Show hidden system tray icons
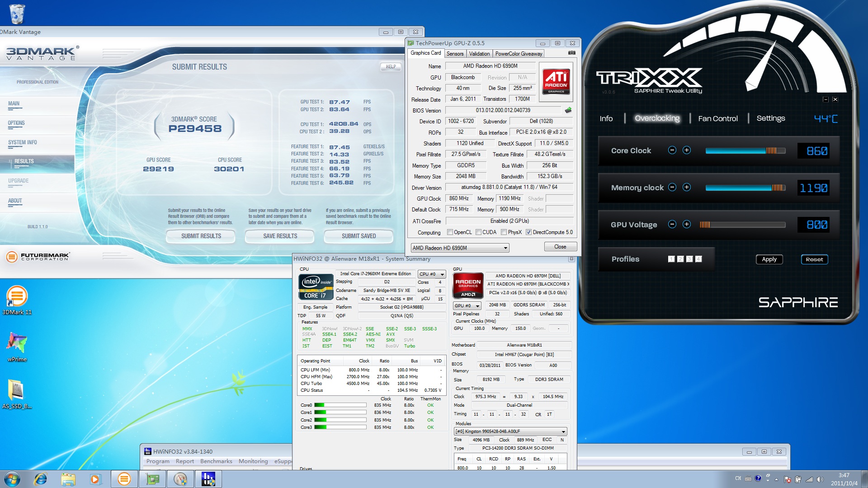Viewport: 868px width, 488px height. click(x=776, y=479)
